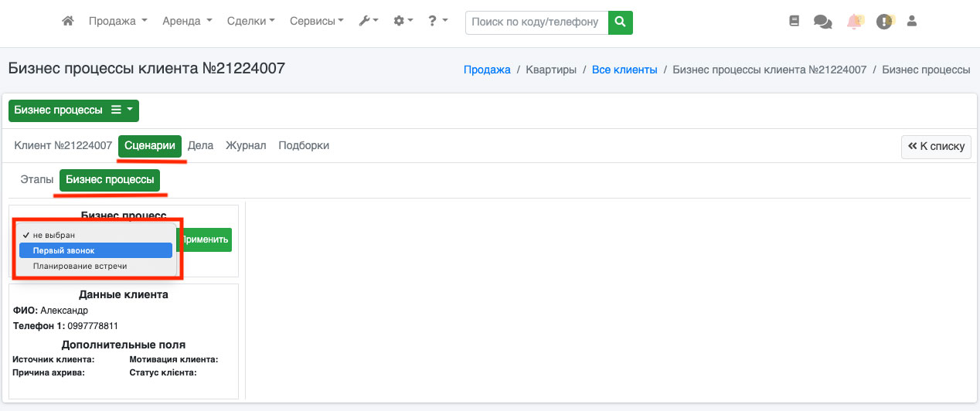980x411 pixels.
Task: Open the Бизнес процессы green dropdown button
Action: tap(73, 110)
